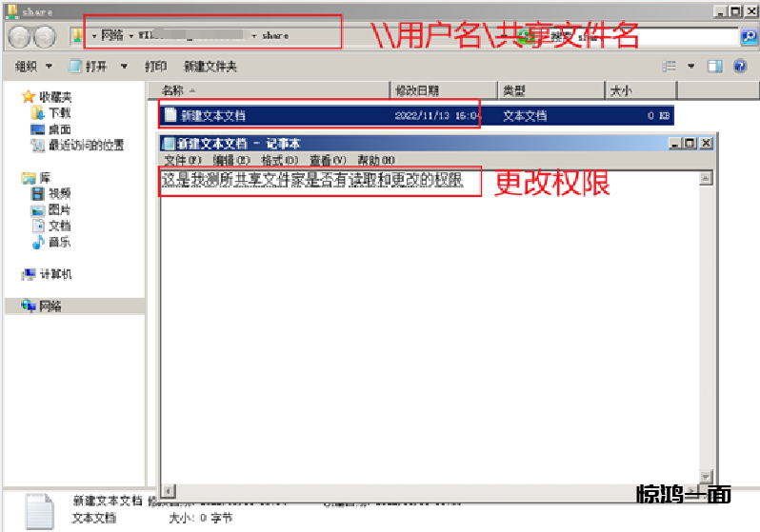Image resolution: width=760 pixels, height=532 pixels.
Task: Click the 新建文件夹 button
Action: (x=210, y=67)
